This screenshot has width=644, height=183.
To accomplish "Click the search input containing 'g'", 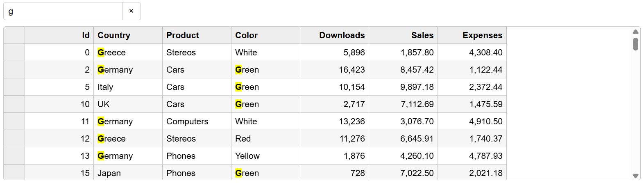I will 63,11.
